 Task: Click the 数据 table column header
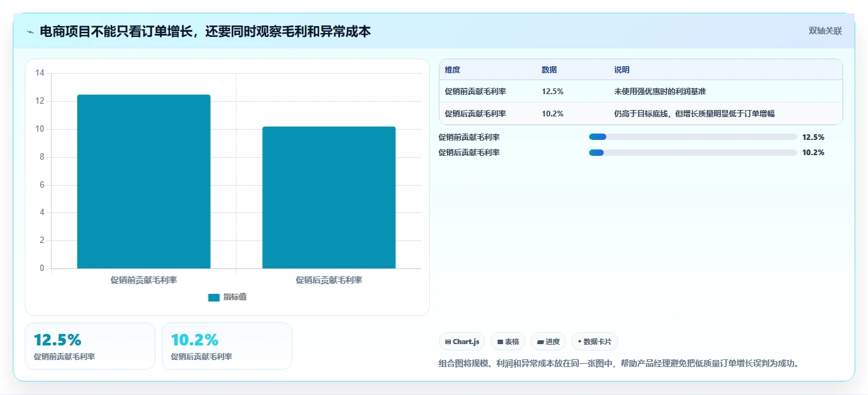550,70
